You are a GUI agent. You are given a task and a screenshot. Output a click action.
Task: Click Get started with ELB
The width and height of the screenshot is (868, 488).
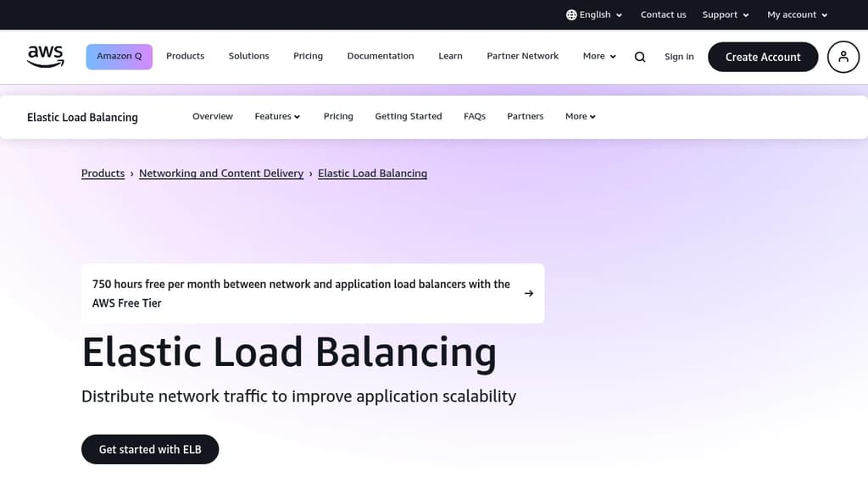click(150, 449)
